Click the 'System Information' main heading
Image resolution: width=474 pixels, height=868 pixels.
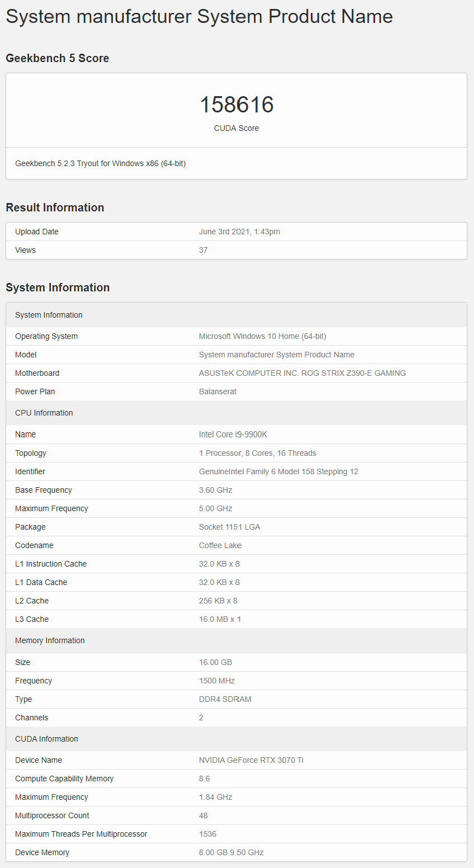click(58, 287)
